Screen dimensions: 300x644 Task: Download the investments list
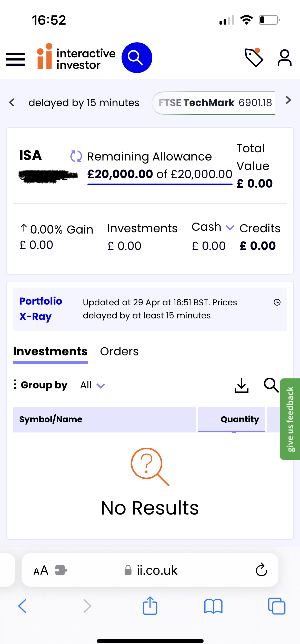click(241, 385)
